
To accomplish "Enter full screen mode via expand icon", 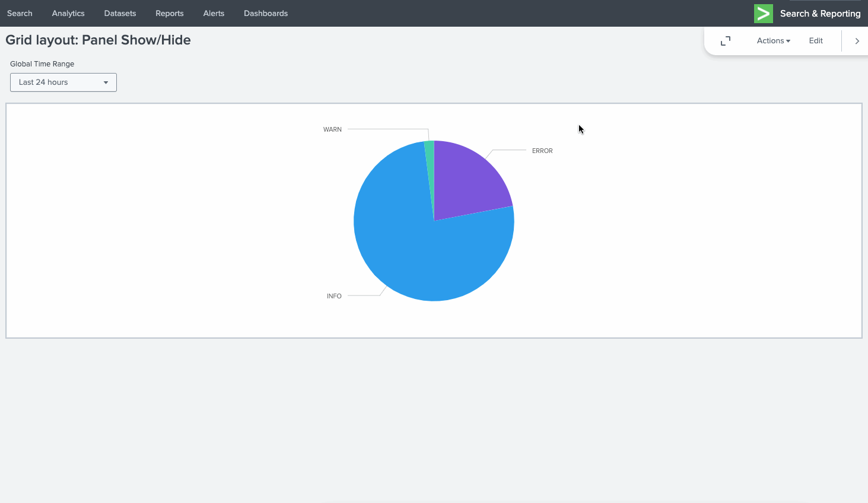I will click(x=725, y=41).
